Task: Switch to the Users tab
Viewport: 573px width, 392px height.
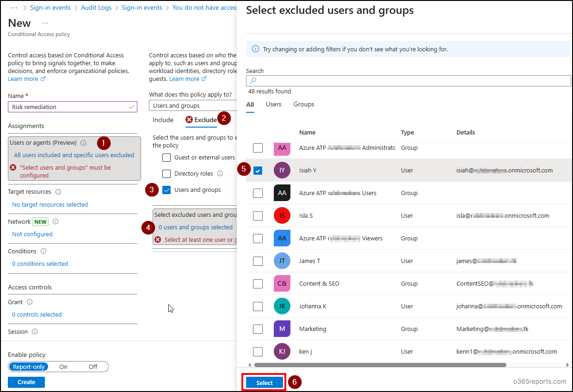Action: [x=273, y=104]
